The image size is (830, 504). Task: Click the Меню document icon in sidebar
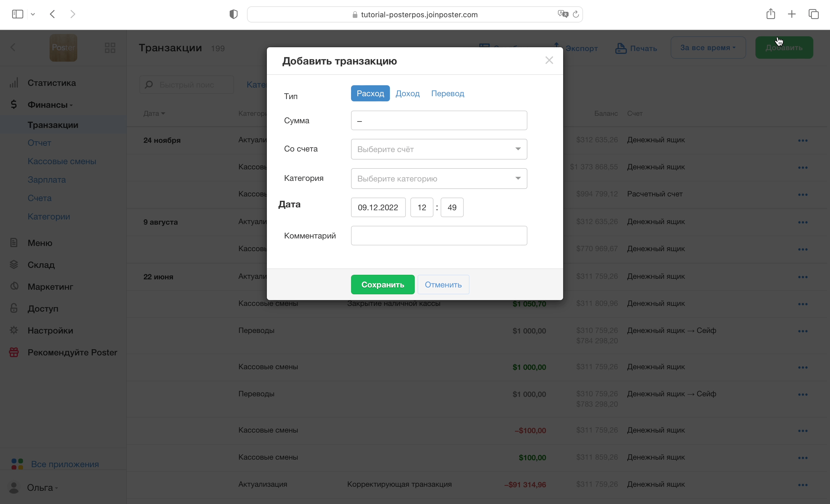coord(14,242)
